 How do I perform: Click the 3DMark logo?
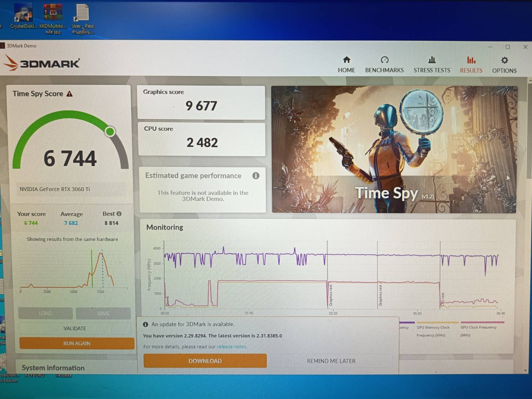42,63
